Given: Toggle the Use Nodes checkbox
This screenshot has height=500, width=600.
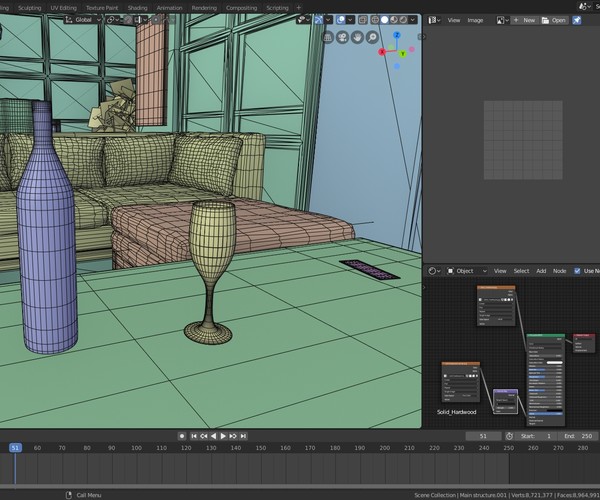Looking at the screenshot, I should 575,270.
